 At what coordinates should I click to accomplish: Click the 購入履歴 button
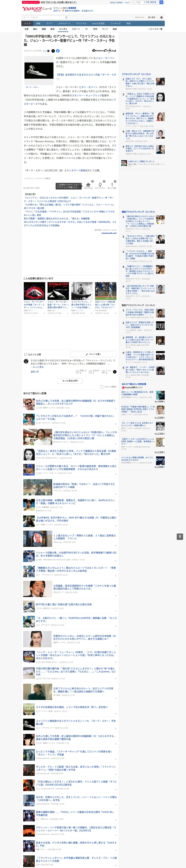point(152,18)
